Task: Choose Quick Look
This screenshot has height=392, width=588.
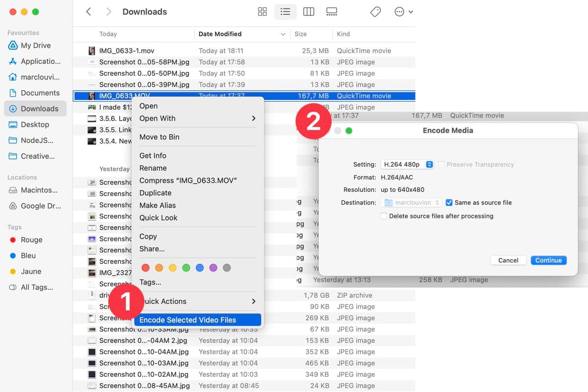Action: (197, 218)
